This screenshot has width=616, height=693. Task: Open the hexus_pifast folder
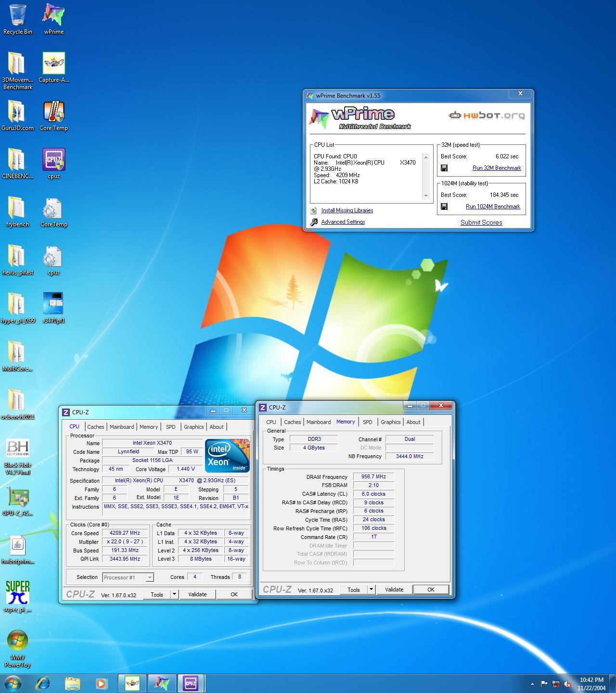tap(17, 260)
